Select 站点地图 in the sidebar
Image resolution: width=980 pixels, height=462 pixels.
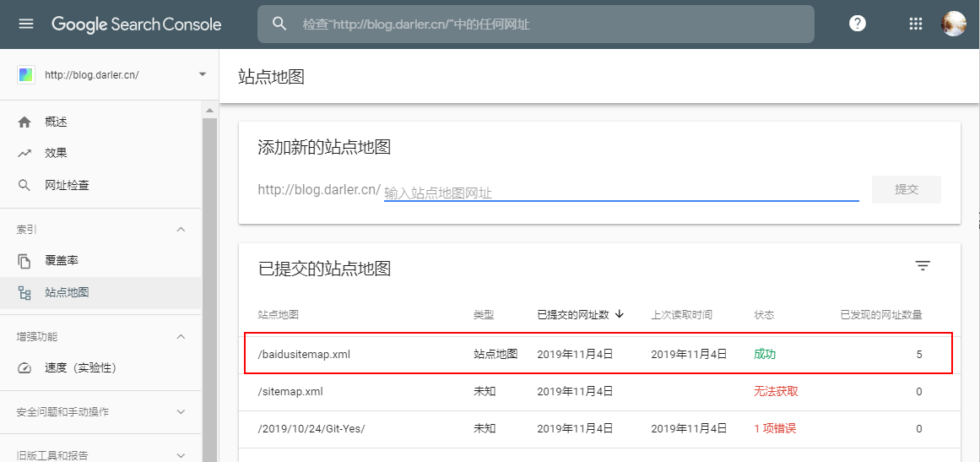pyautogui.click(x=100, y=292)
